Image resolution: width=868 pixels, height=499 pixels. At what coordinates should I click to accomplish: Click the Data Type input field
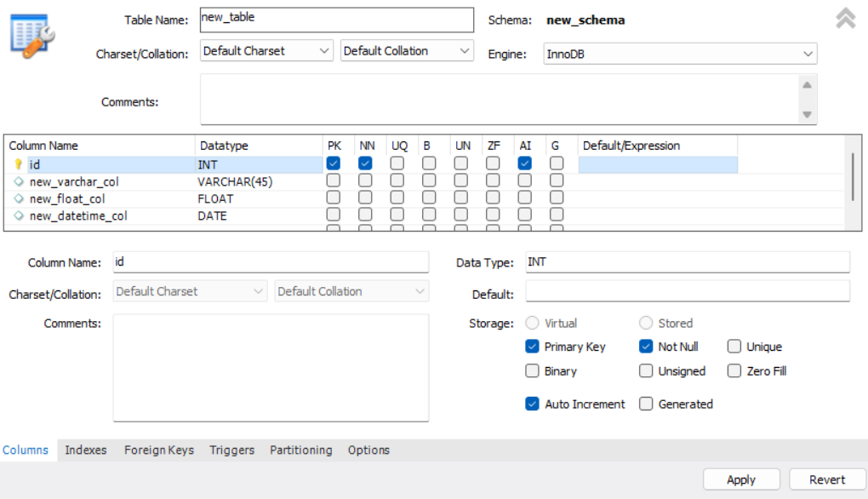687,262
